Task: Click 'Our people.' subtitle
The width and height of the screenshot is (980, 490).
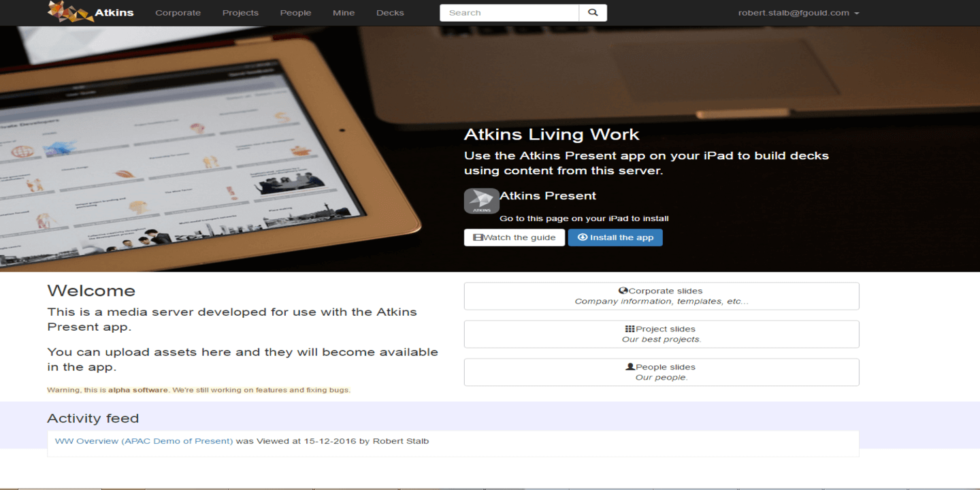Action: 661,378
